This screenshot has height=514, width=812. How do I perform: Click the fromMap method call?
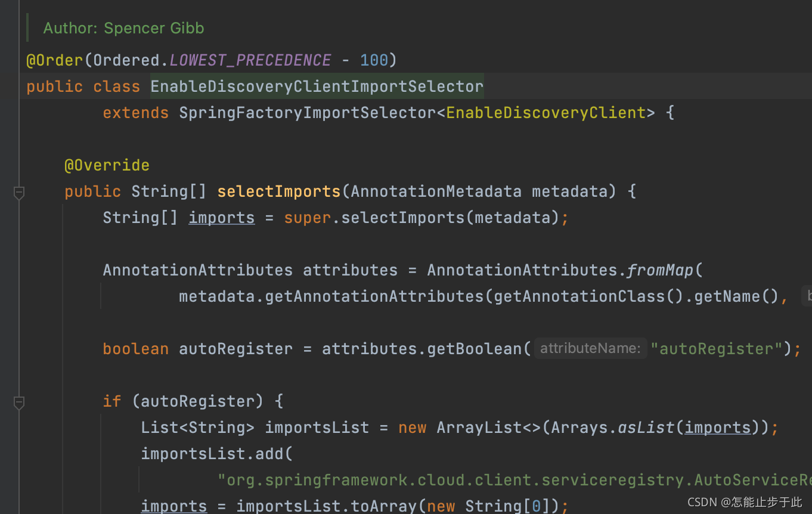[x=661, y=270]
